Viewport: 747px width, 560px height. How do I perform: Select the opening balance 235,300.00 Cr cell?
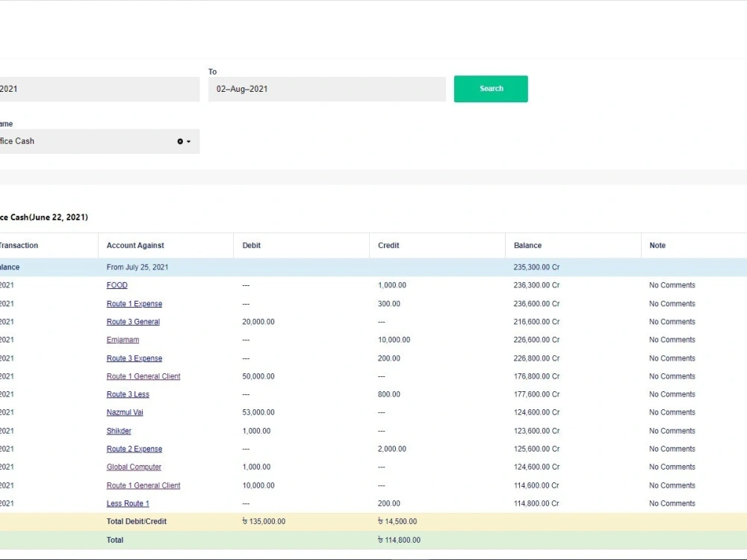click(x=536, y=267)
